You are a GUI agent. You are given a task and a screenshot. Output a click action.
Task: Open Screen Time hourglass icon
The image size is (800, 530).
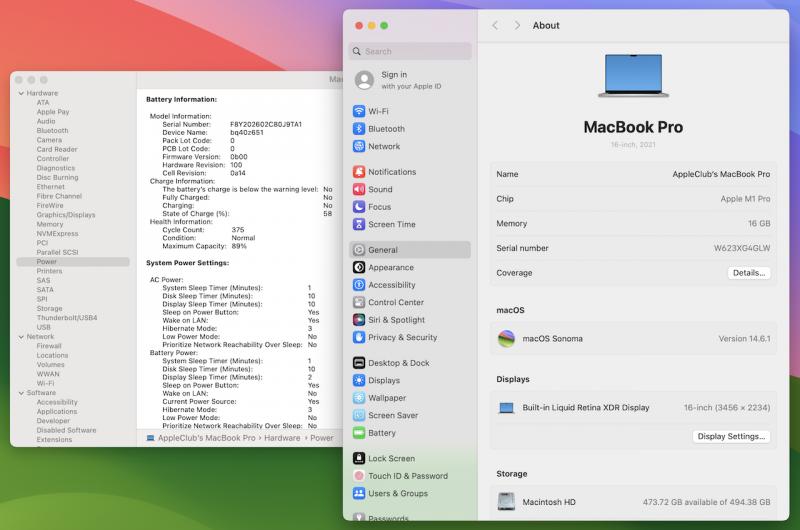359,224
